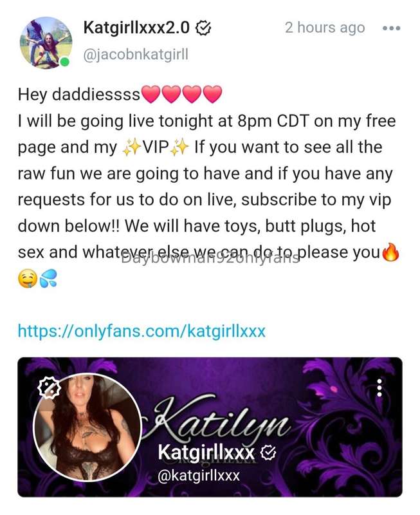This screenshot has height=515, width=420.
Task: Click the first pink heart emoji
Action: point(151,94)
